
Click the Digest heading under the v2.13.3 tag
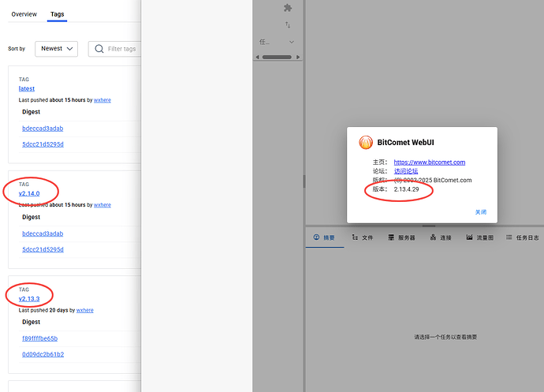(x=32, y=322)
